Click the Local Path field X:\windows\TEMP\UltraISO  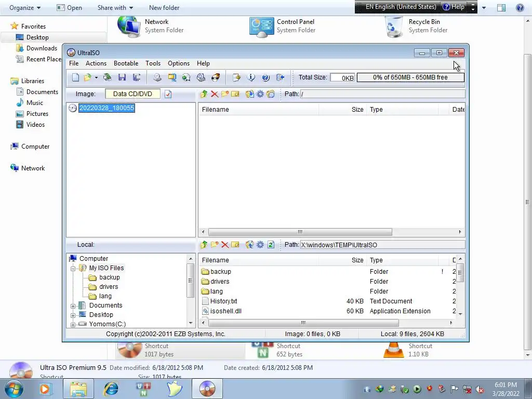tap(382, 245)
